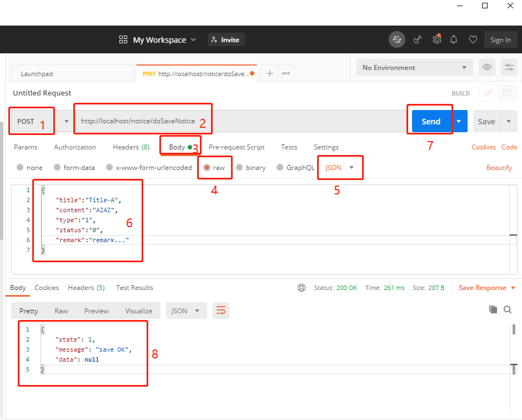522x420 pixels.
Task: Click the Send button
Action: (431, 121)
